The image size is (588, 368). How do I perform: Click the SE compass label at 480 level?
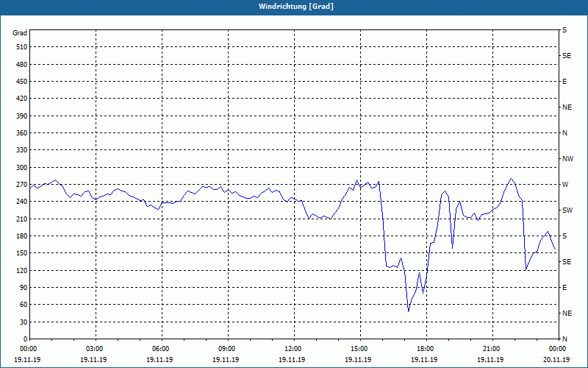(567, 56)
